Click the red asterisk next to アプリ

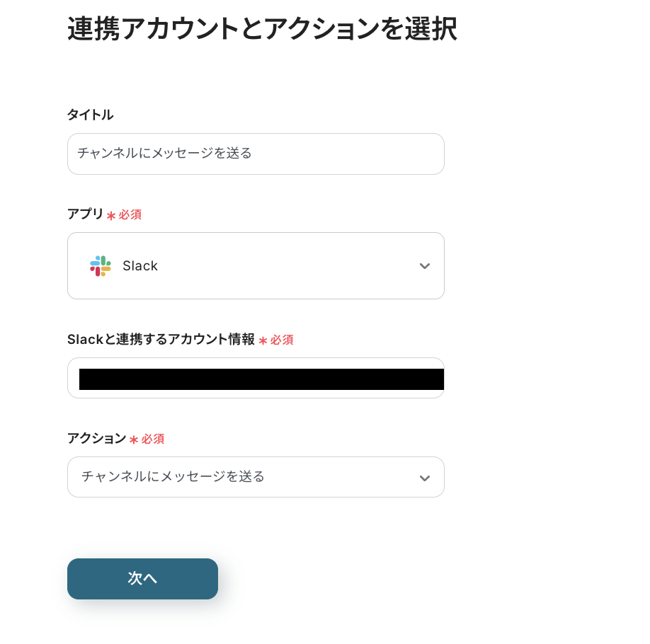111,216
